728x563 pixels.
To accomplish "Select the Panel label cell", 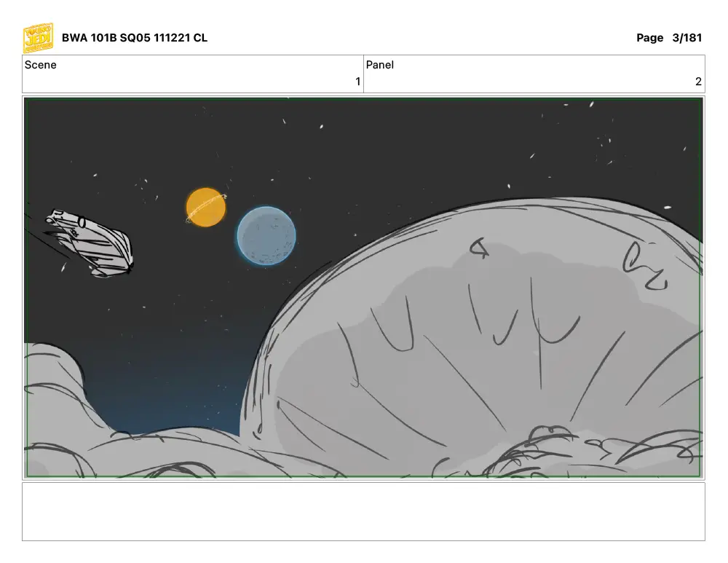I will coord(534,74).
